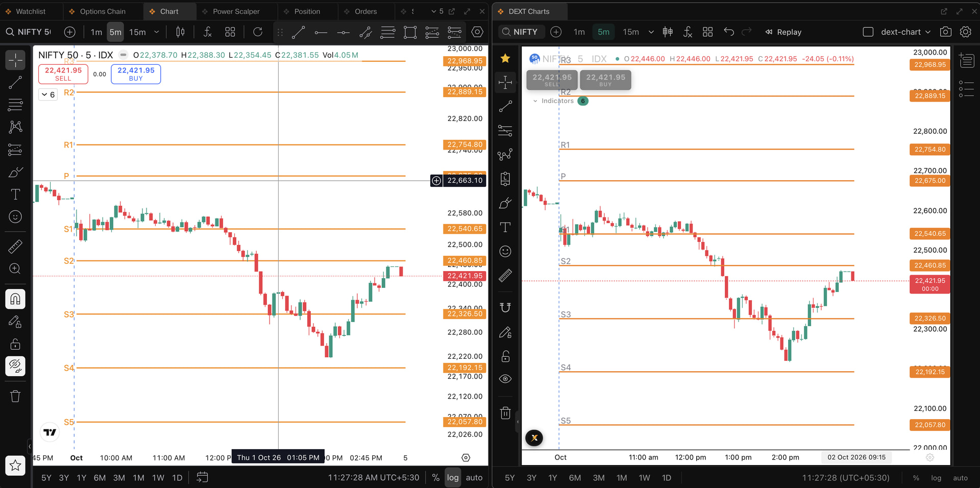Viewport: 980px width, 488px height.
Task: Open left chart settings hexagon icon
Action: [477, 32]
